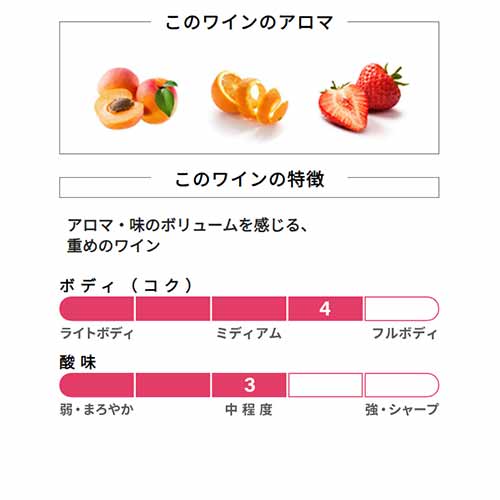Click the このワインの特徴 heading
The height and width of the screenshot is (500, 500).
pyautogui.click(x=249, y=179)
